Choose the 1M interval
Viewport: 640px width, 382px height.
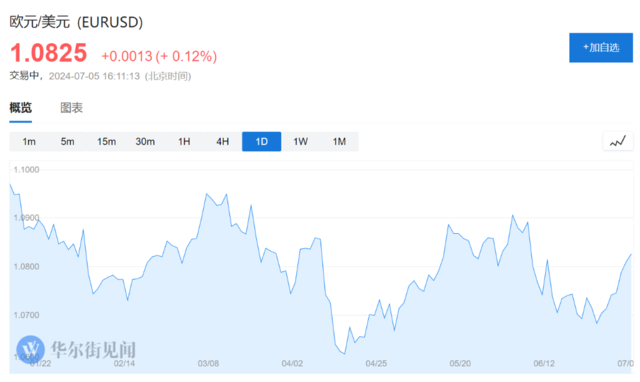[x=339, y=142]
